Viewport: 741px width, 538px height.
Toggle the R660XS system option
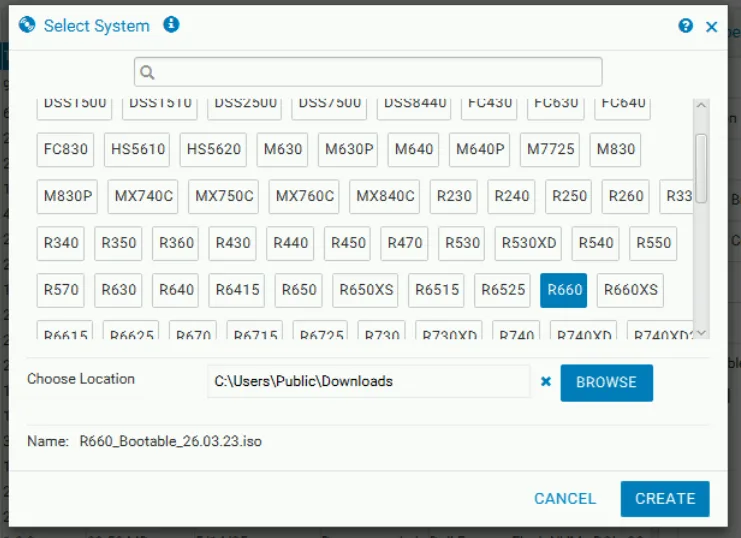[630, 290]
